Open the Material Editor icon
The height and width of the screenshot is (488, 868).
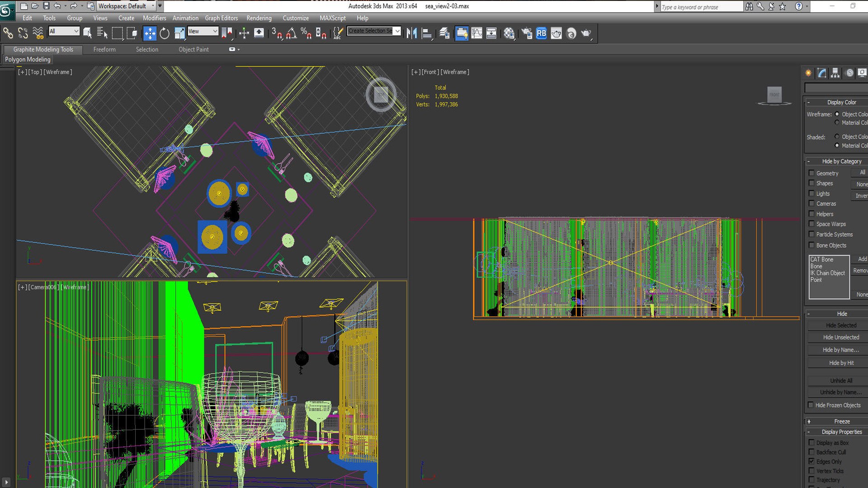click(509, 33)
